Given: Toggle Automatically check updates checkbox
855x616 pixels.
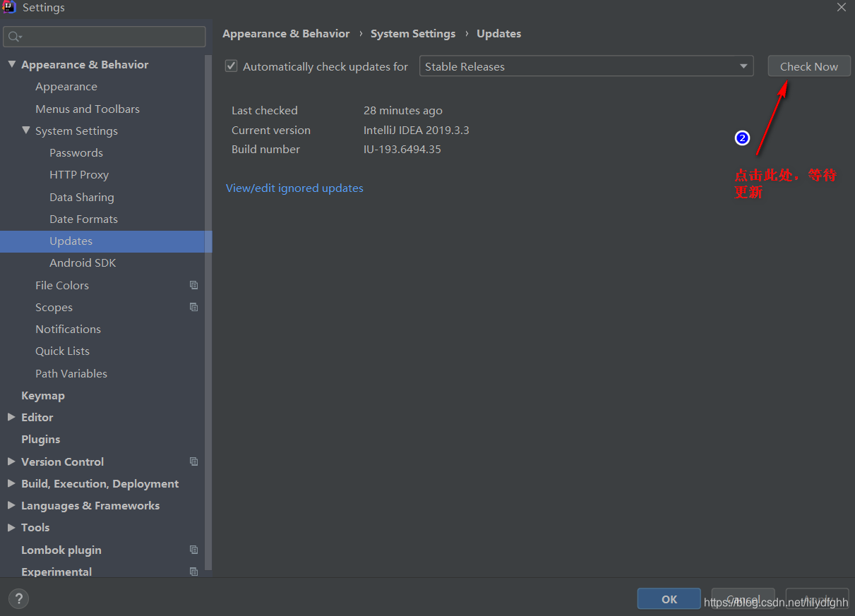Looking at the screenshot, I should (x=231, y=66).
